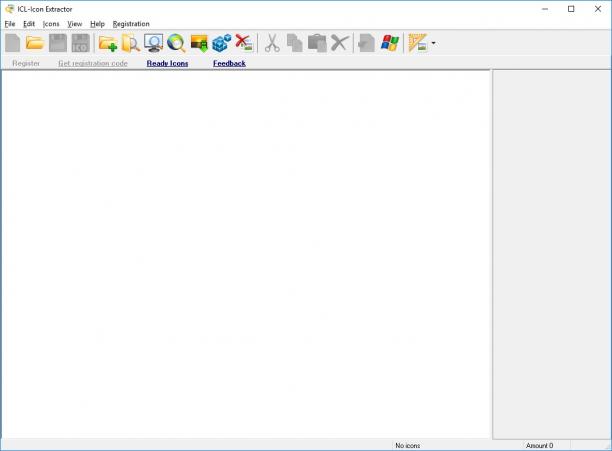The width and height of the screenshot is (612, 451).
Task: Open a file with the yellow folder icon
Action: click(x=35, y=43)
